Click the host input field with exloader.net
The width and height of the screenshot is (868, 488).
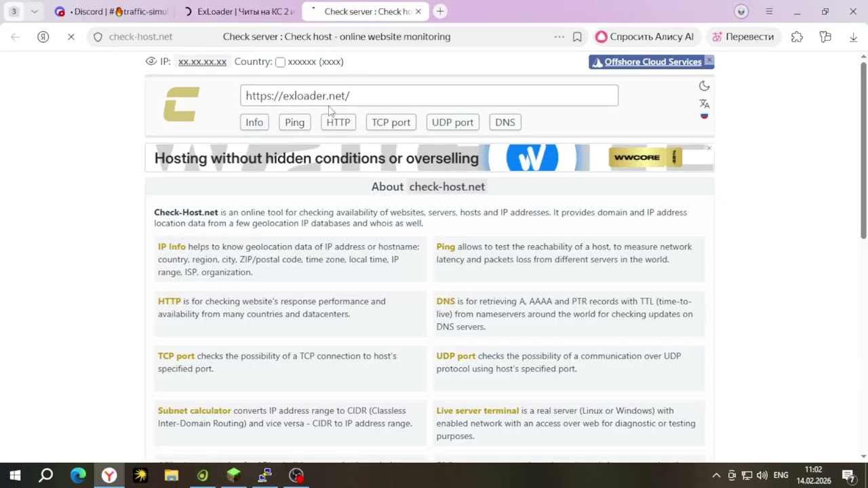pyautogui.click(x=429, y=96)
